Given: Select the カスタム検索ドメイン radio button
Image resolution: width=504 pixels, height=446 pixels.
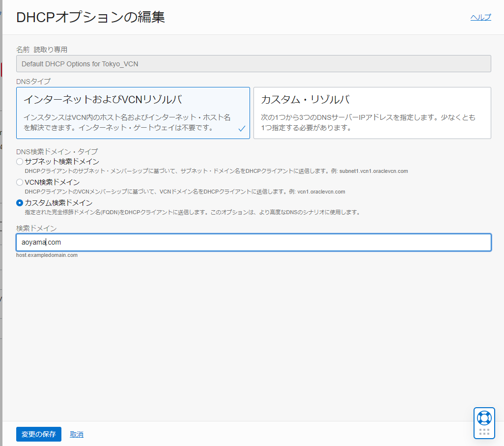Looking at the screenshot, I should tap(19, 202).
